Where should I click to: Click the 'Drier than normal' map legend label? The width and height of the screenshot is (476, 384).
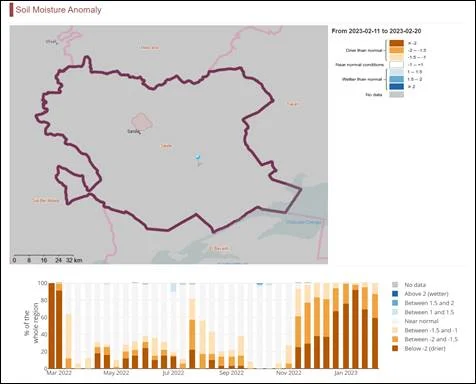coord(364,50)
